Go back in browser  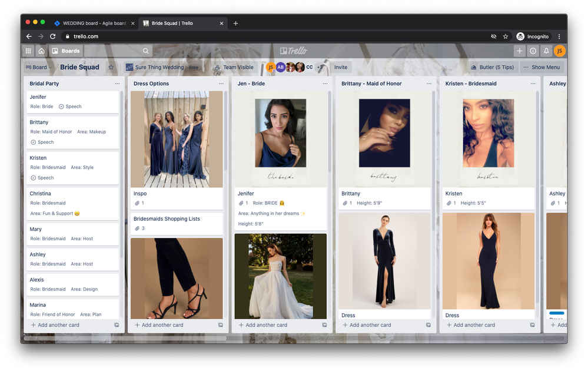point(29,37)
